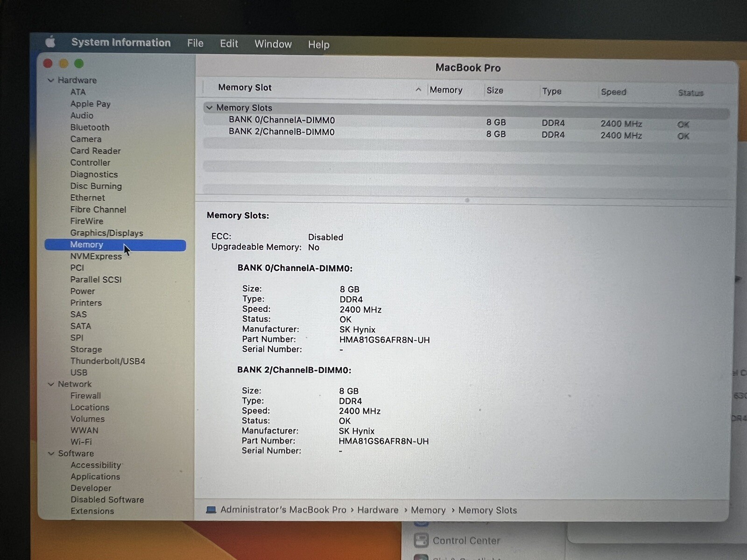Select SPI in the sidebar
Image resolution: width=747 pixels, height=560 pixels.
(x=77, y=337)
